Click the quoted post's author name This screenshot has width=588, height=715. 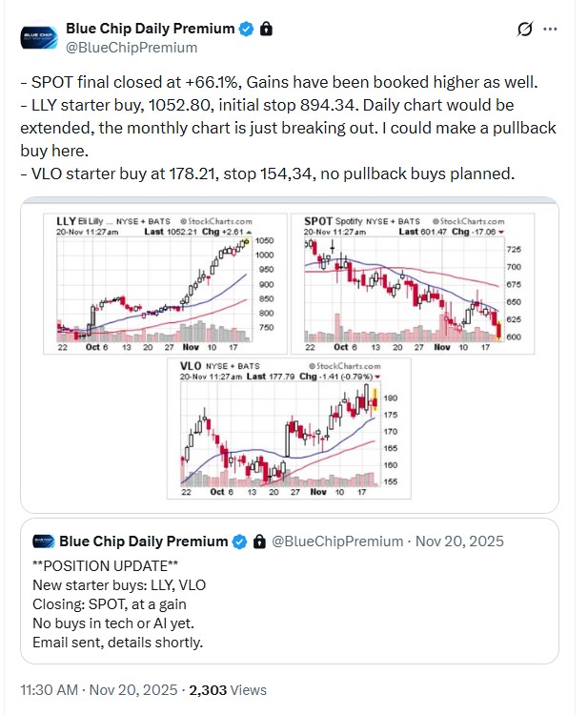(x=144, y=541)
